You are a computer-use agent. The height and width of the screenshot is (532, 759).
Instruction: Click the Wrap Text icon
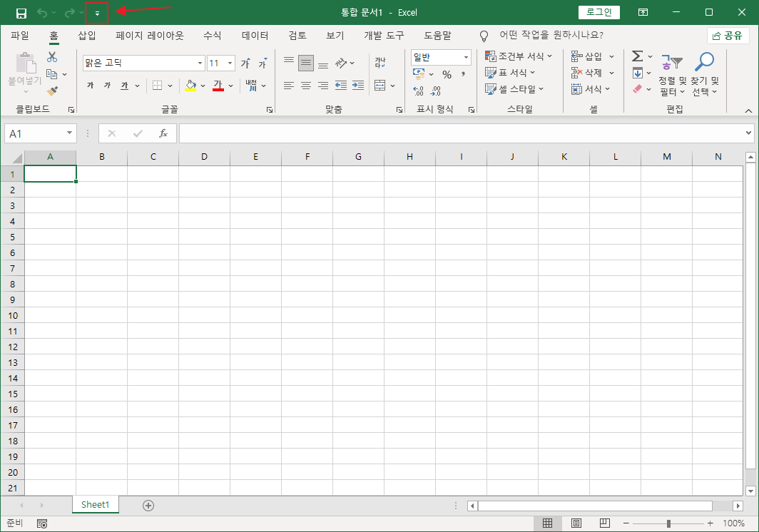pyautogui.click(x=380, y=63)
